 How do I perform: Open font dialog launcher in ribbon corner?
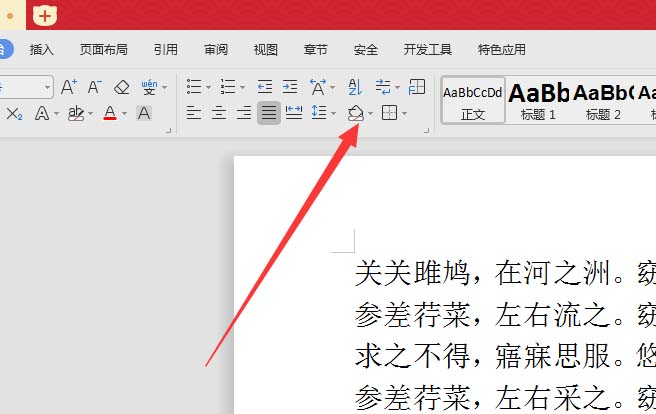click(168, 130)
